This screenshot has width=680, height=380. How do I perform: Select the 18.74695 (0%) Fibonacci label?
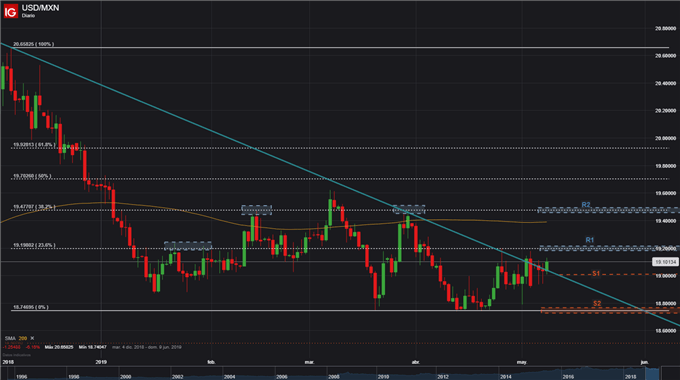31,307
